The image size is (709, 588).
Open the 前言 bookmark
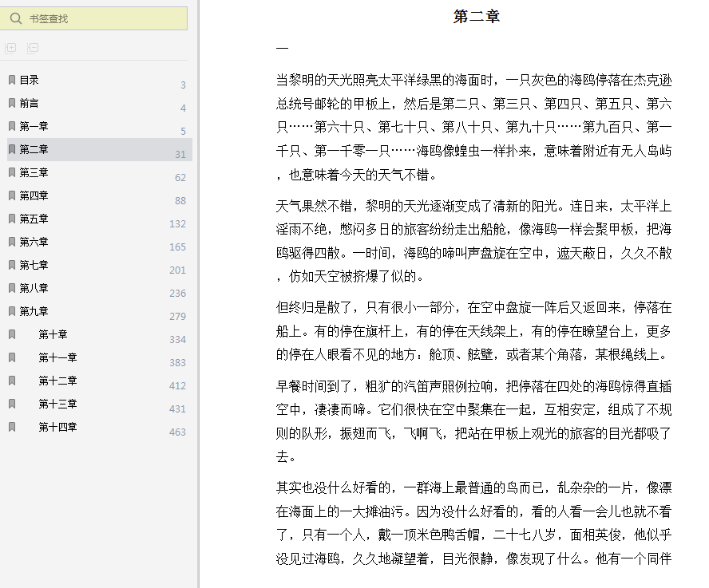(30, 104)
